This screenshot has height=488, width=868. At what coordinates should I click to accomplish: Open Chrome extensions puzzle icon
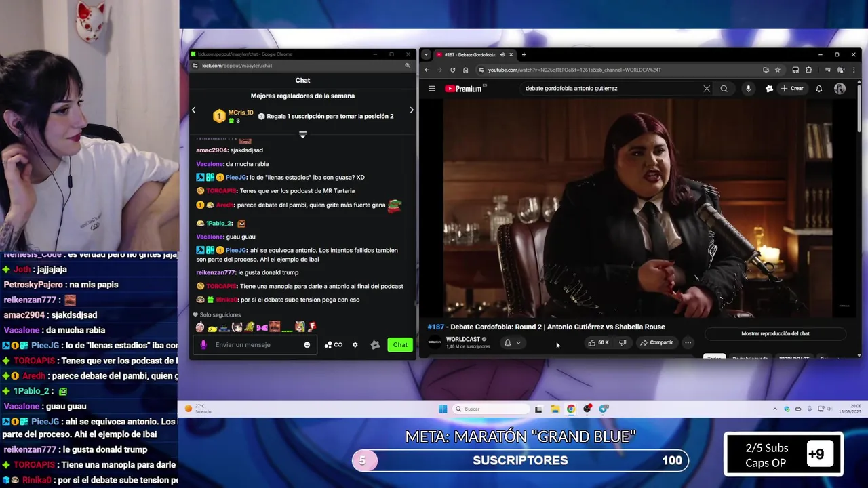[x=808, y=70]
